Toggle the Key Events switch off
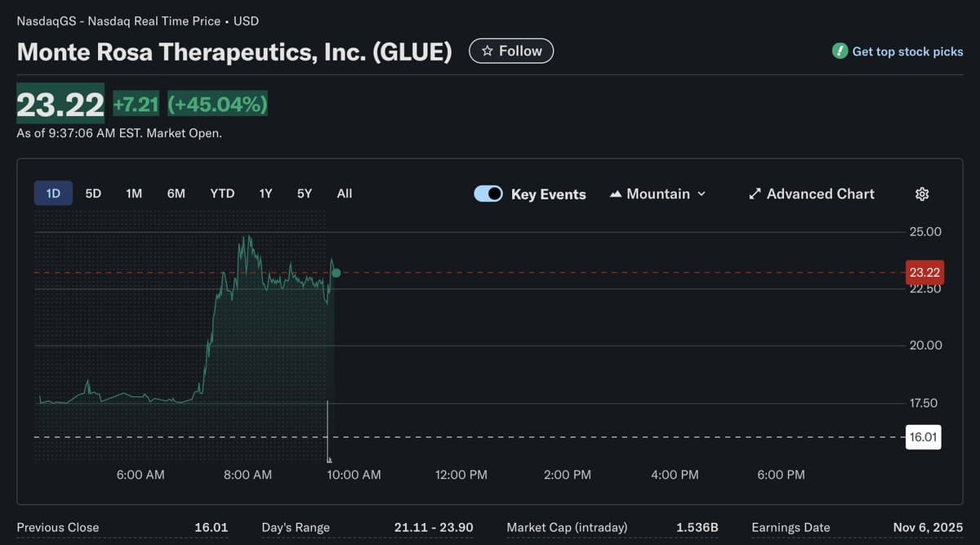This screenshot has width=980, height=545. [488, 194]
